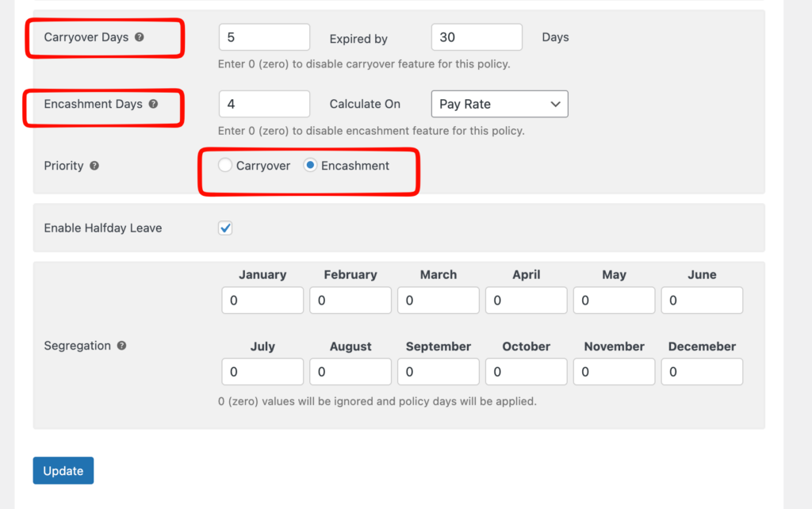This screenshot has width=812, height=509.
Task: Click the Encashment Days help icon
Action: click(x=153, y=104)
